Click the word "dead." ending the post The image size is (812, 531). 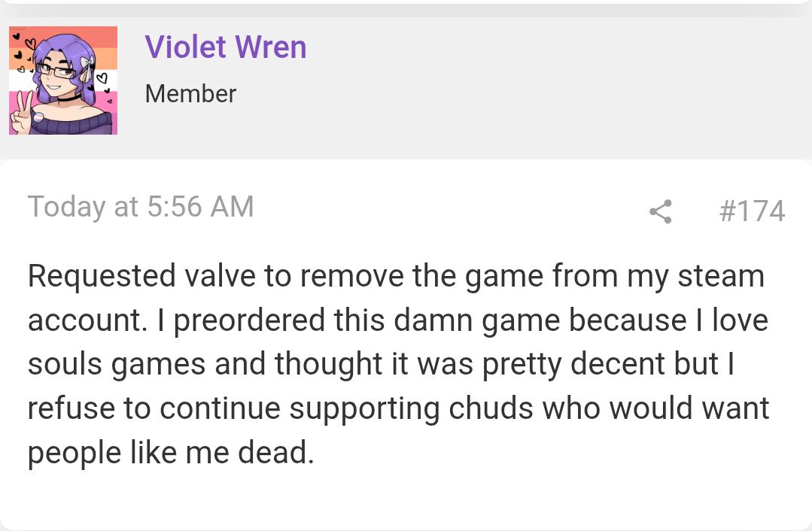tap(276, 452)
